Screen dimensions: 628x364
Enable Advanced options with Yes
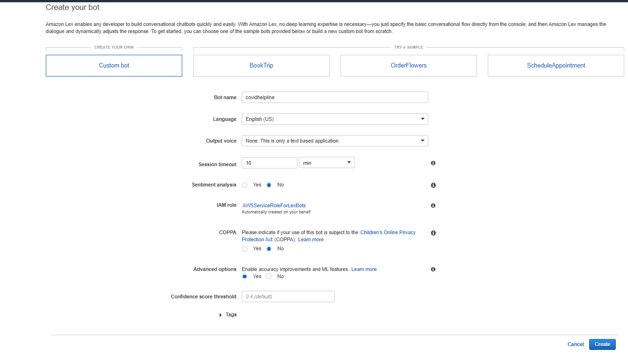pos(245,276)
